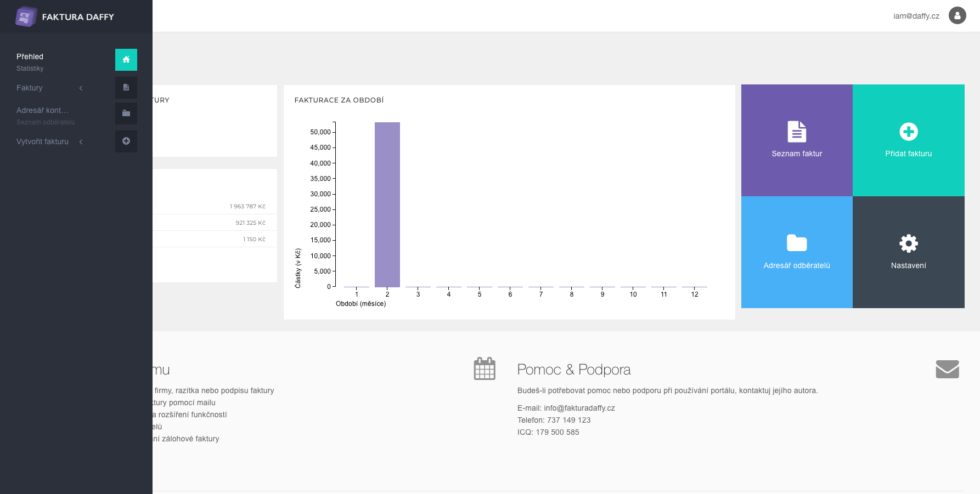Viewport: 980px width, 494px height.
Task: Expand the Faktury submenu chevron
Action: pyautogui.click(x=81, y=88)
